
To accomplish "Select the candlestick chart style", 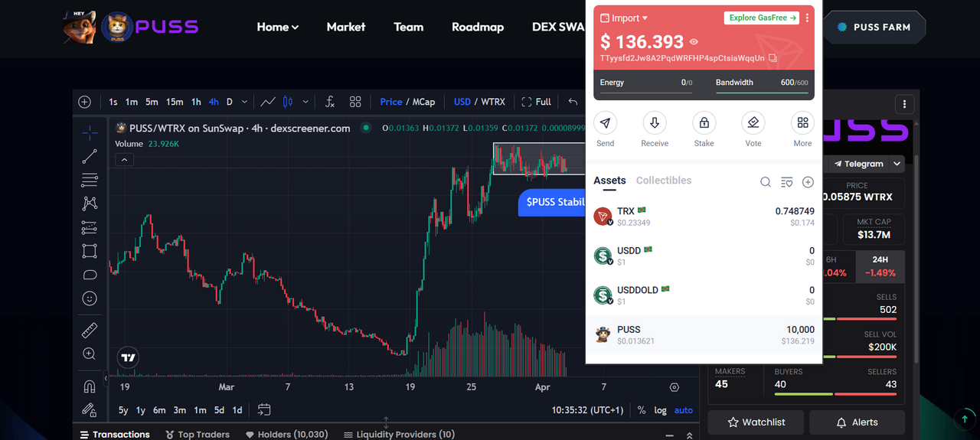I will click(x=288, y=102).
